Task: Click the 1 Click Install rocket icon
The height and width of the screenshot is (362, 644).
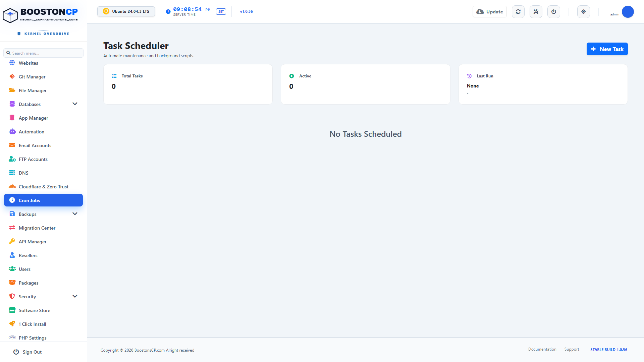Action: tap(12, 324)
